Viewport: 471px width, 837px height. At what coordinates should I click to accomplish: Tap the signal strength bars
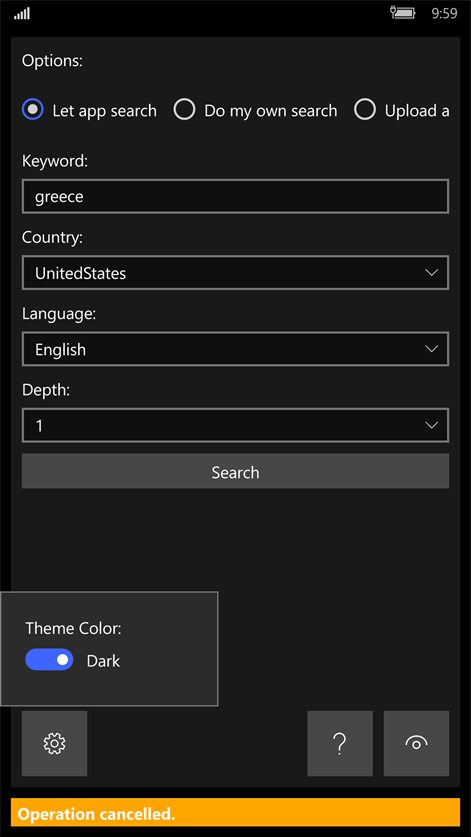pos(22,13)
